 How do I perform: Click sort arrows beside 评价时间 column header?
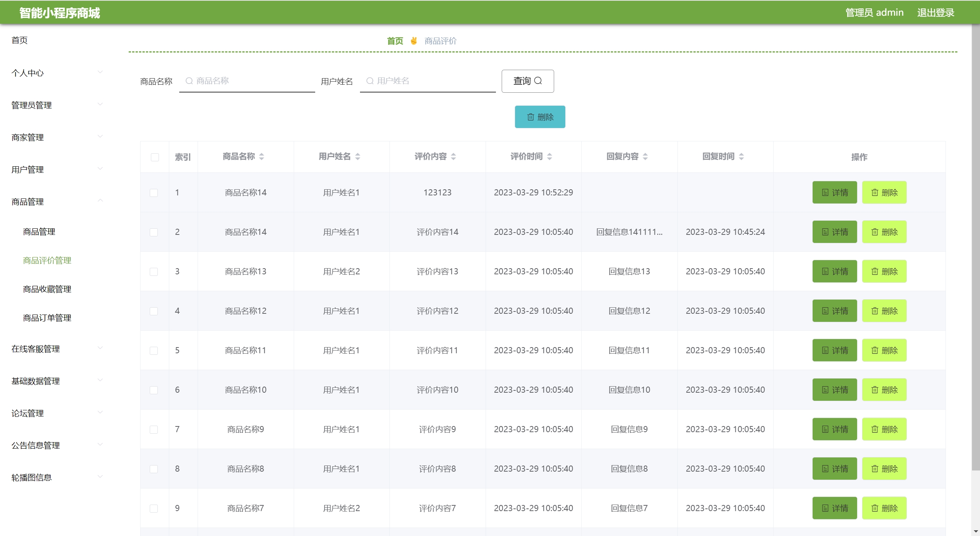pos(550,156)
